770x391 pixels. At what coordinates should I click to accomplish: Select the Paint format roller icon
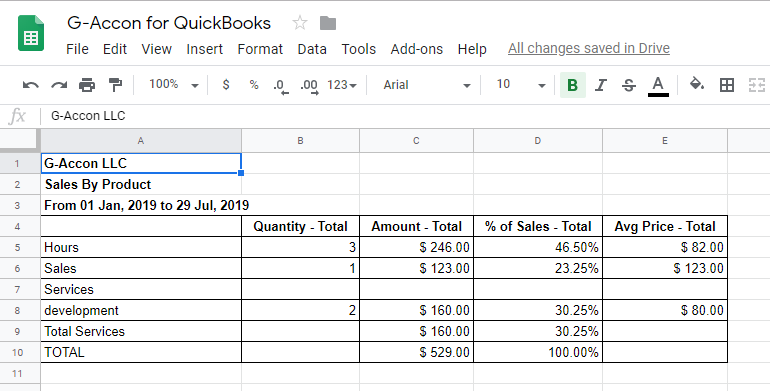point(115,85)
